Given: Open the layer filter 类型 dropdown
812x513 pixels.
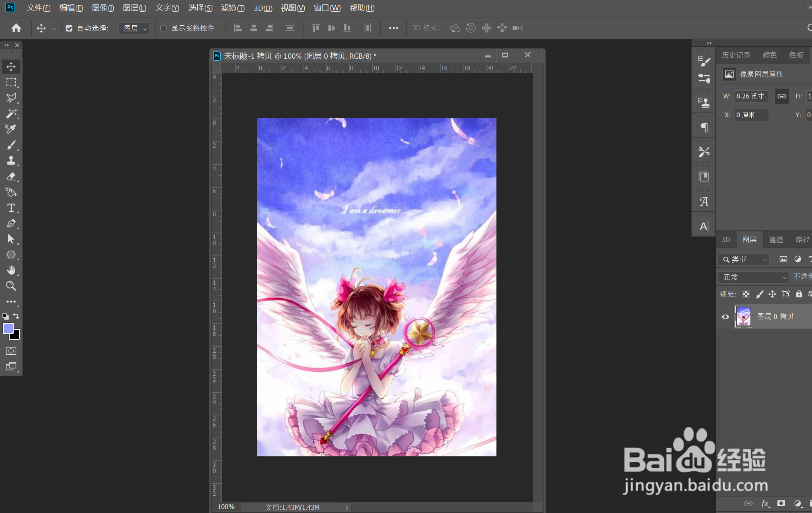Looking at the screenshot, I should click(x=744, y=260).
